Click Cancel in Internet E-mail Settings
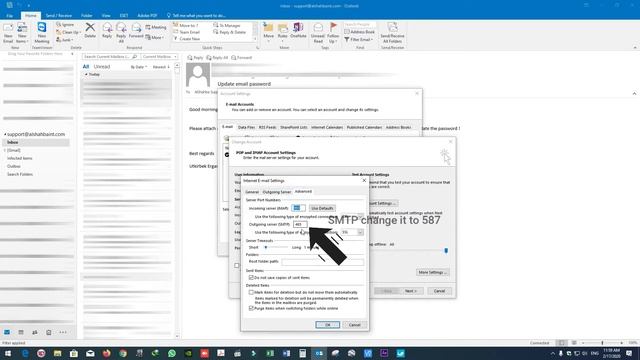 (354, 325)
